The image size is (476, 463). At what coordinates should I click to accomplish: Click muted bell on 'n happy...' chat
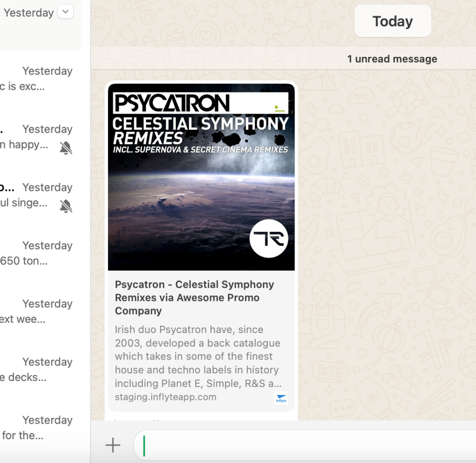pos(66,148)
